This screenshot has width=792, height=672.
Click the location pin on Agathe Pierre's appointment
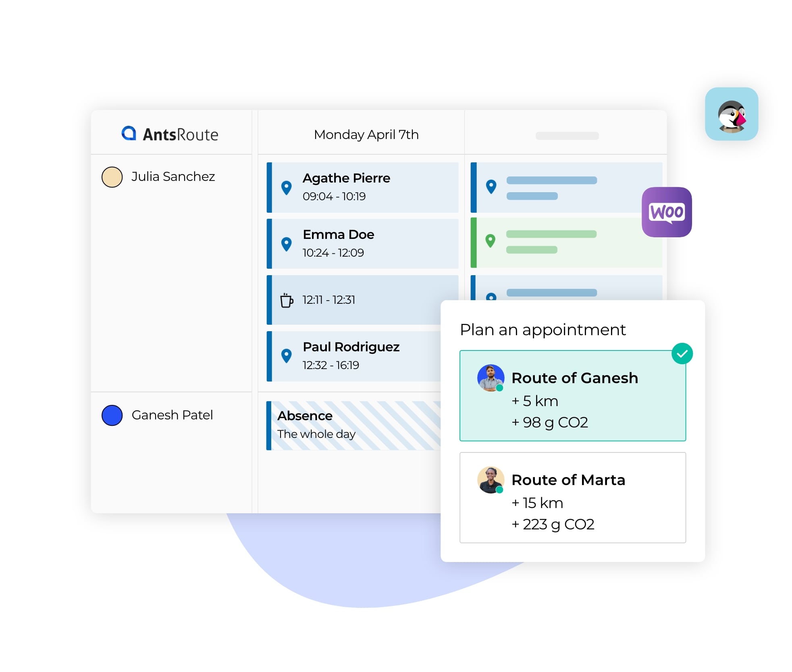[x=287, y=187]
